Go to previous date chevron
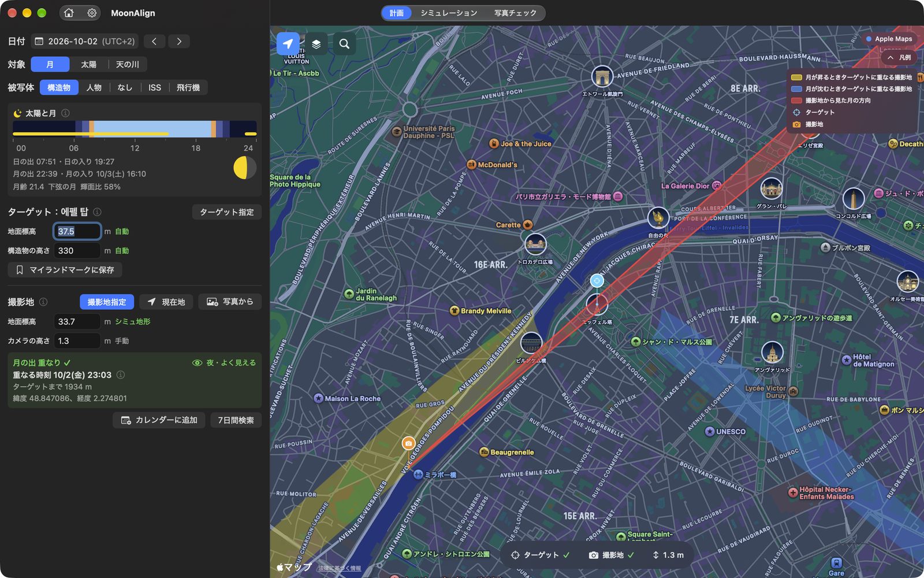 tap(154, 41)
